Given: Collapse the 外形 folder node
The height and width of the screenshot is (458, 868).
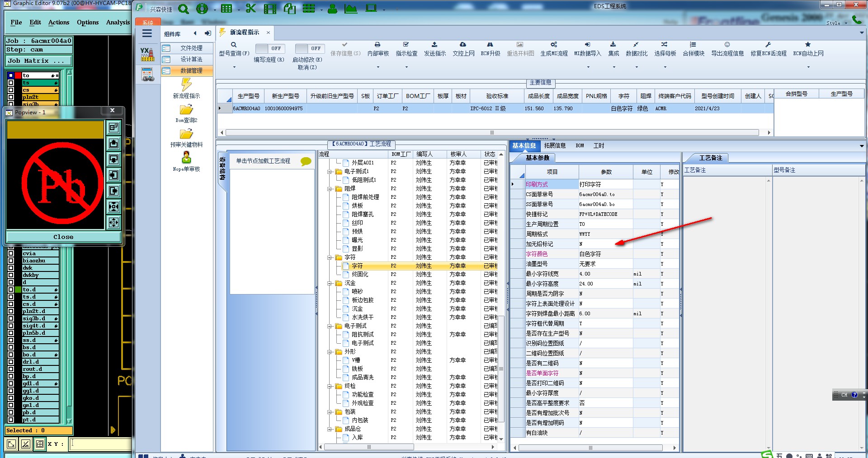Looking at the screenshot, I should click(330, 352).
